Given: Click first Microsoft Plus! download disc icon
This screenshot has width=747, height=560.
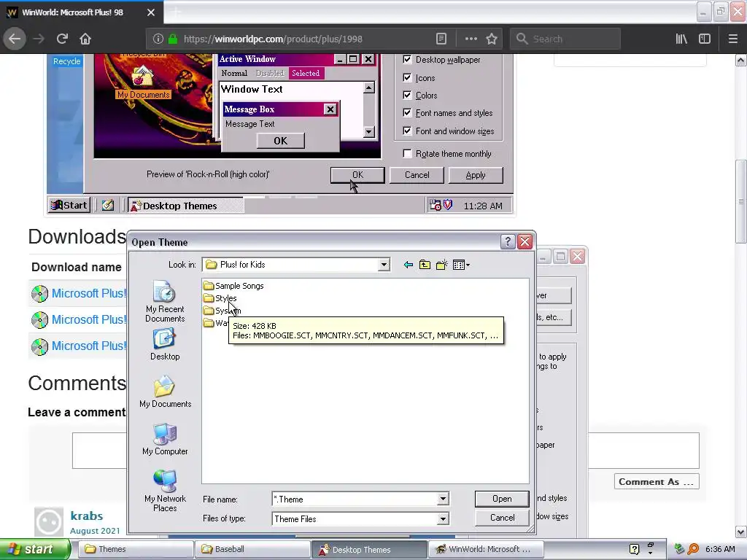Looking at the screenshot, I should coord(39,294).
